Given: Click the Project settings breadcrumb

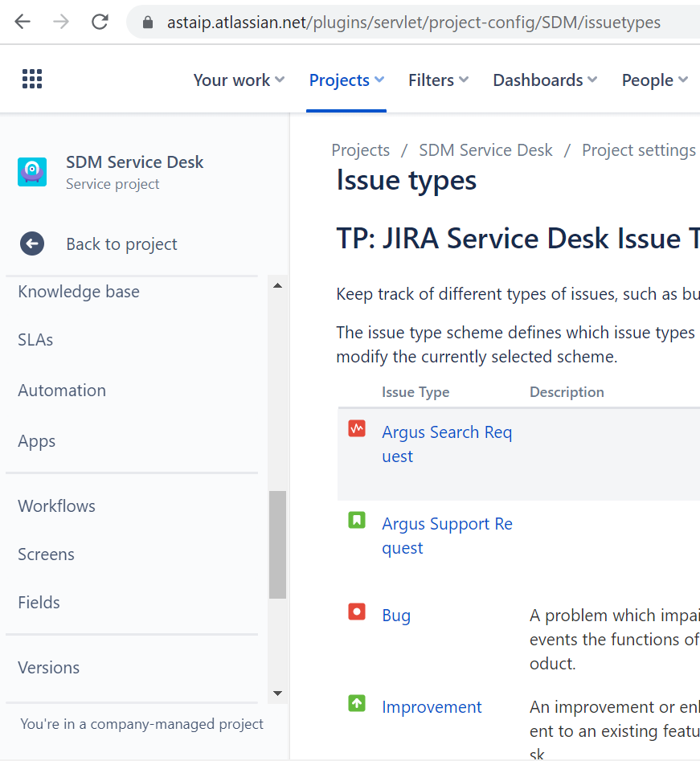Looking at the screenshot, I should [639, 150].
